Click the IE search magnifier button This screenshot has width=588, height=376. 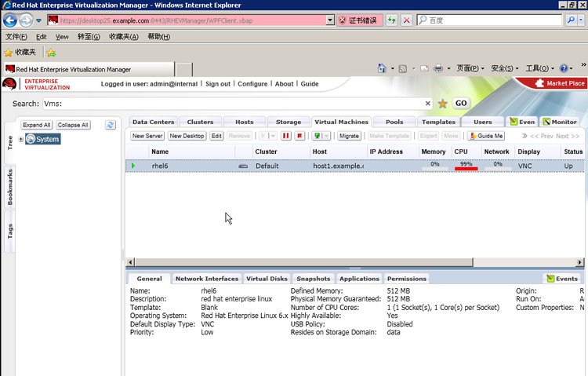tap(571, 20)
